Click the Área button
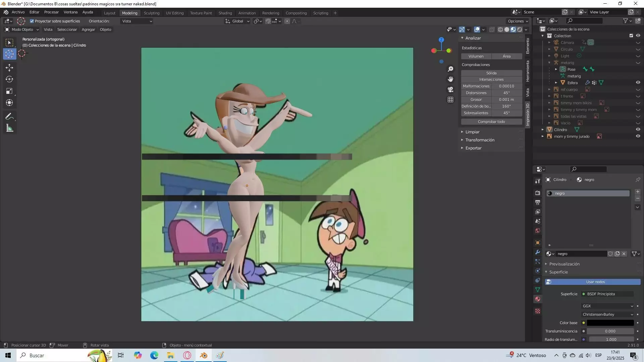 (x=507, y=56)
